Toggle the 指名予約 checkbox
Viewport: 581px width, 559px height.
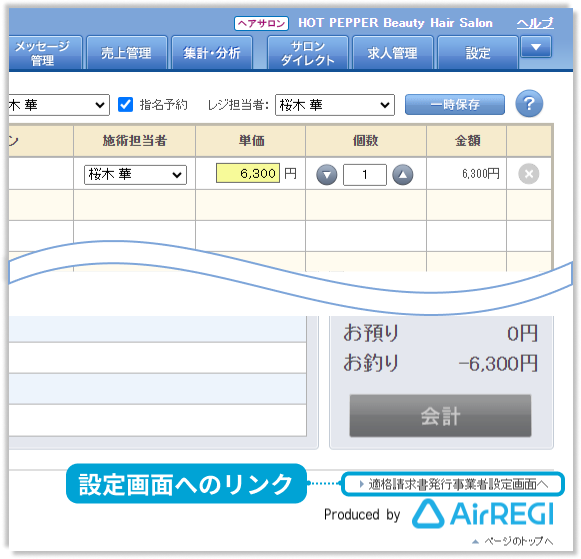pyautogui.click(x=125, y=104)
